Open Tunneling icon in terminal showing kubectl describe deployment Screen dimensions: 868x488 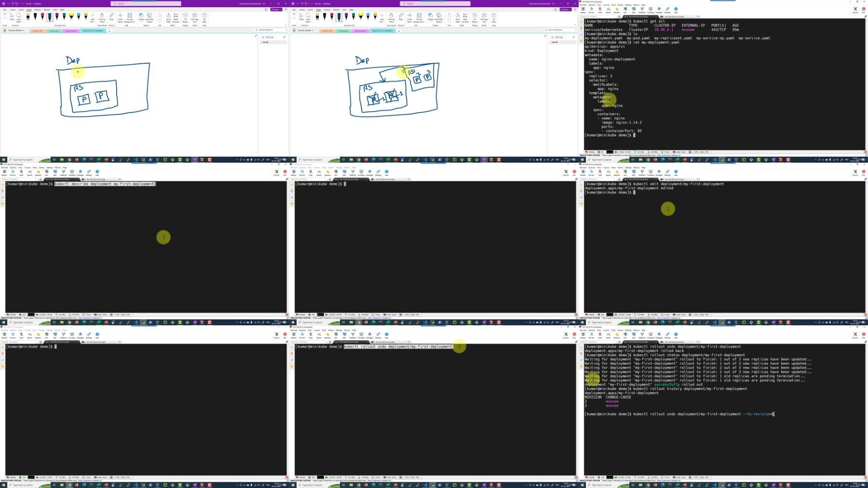coord(72,172)
